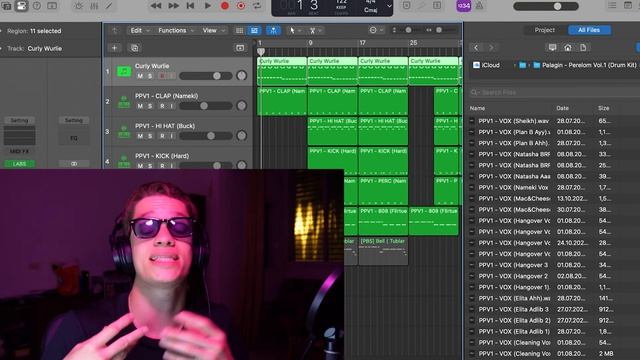Solo the Curly Wurlie track
The image size is (640, 360).
click(150, 76)
